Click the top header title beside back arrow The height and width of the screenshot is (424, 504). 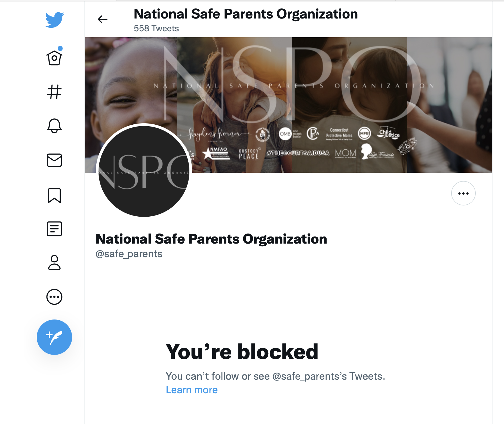[246, 14]
